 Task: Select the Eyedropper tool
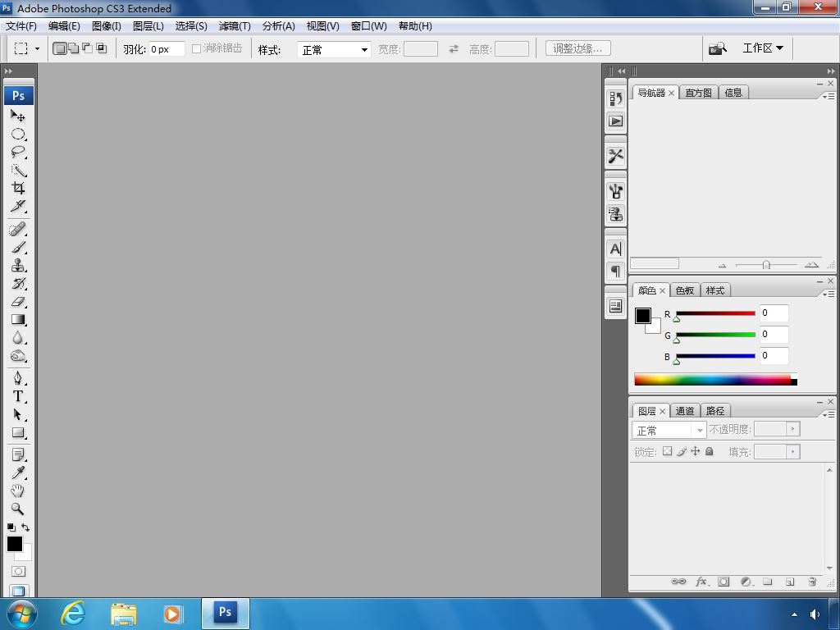[x=18, y=472]
